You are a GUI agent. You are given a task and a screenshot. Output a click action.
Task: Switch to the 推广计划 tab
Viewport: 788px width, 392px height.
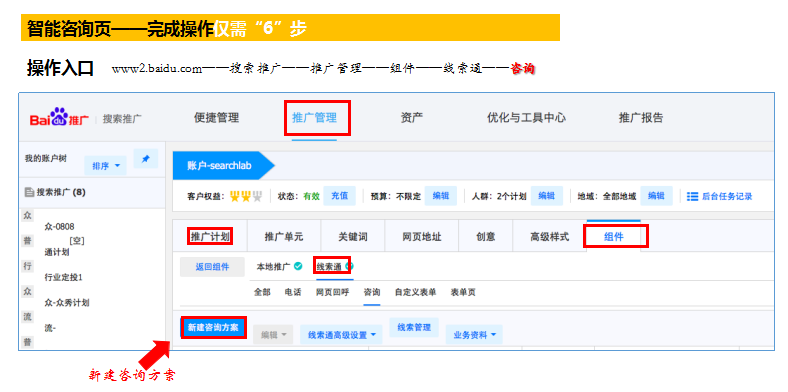point(210,236)
